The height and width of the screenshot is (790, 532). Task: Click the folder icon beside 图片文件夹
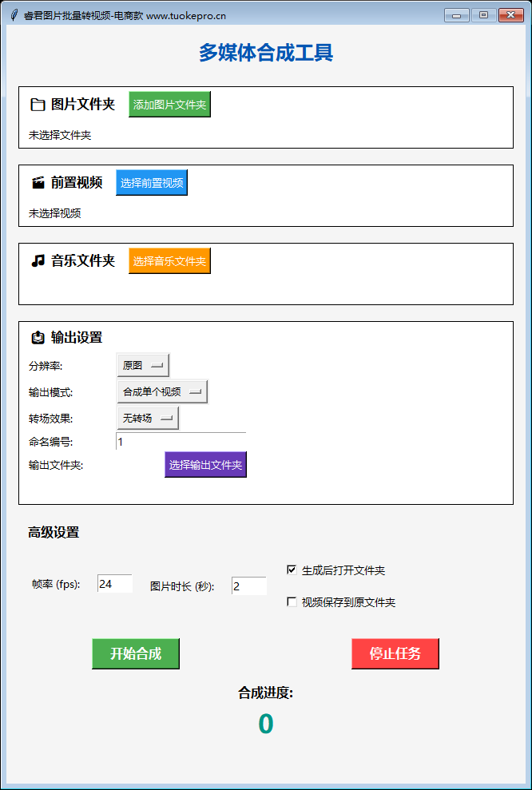point(38,105)
